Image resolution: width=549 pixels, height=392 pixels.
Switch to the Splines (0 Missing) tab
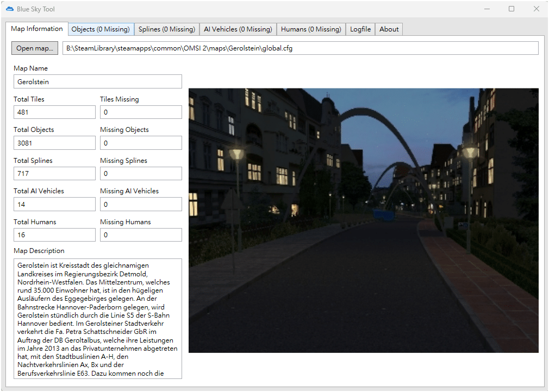click(166, 29)
